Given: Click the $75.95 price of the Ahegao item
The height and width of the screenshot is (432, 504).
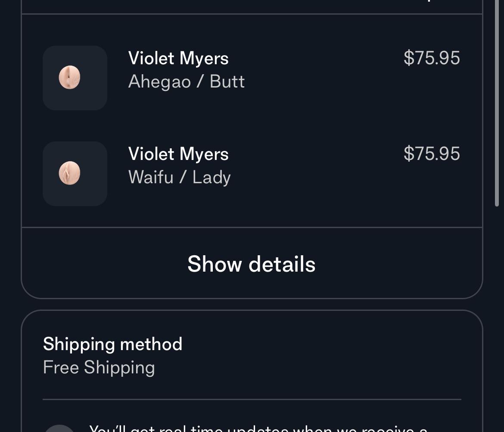Looking at the screenshot, I should tap(432, 58).
